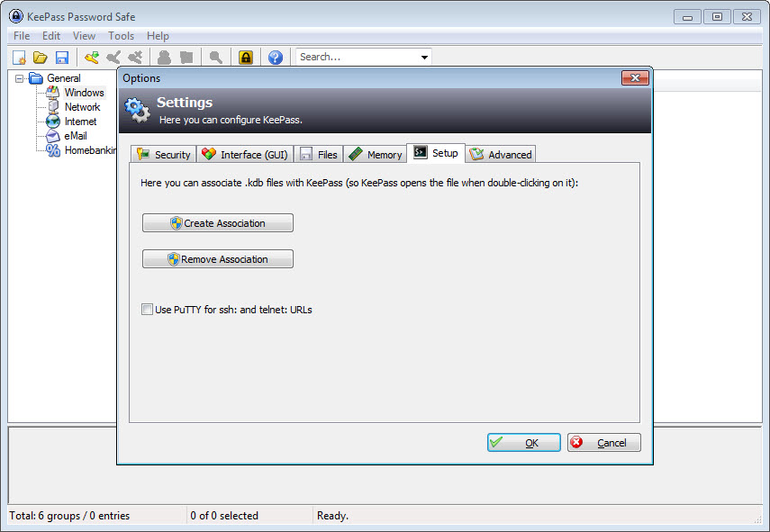
Task: Click the Settings gears icon in header
Action: click(138, 110)
